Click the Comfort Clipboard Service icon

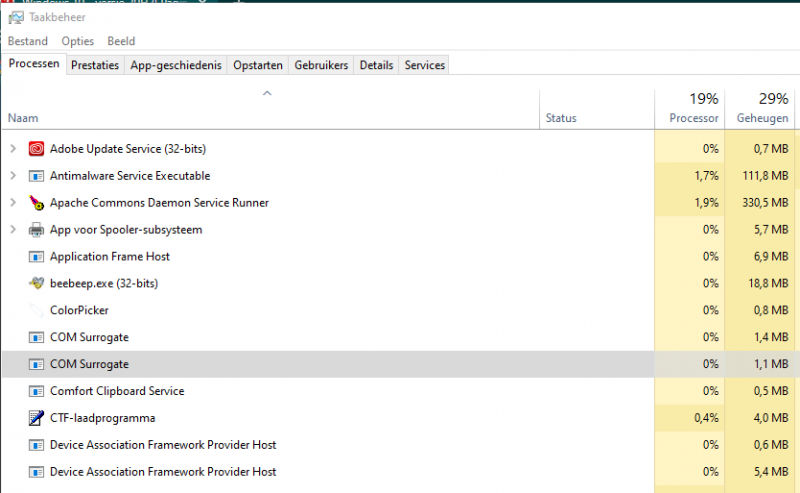click(x=37, y=391)
